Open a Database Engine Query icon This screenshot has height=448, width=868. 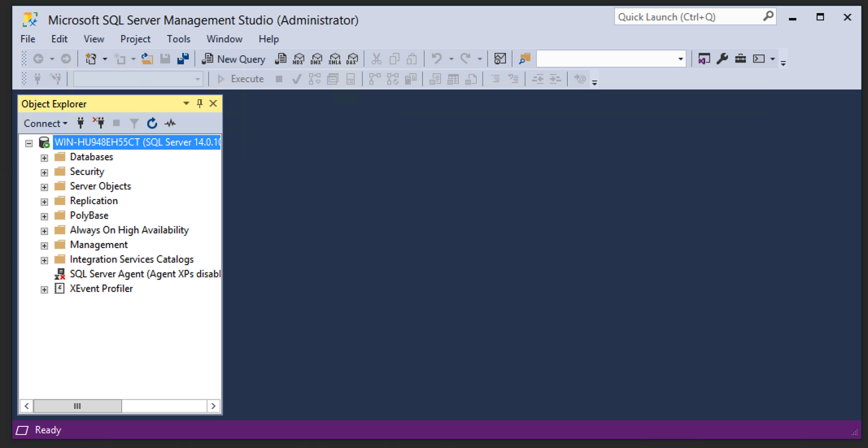[x=281, y=59]
